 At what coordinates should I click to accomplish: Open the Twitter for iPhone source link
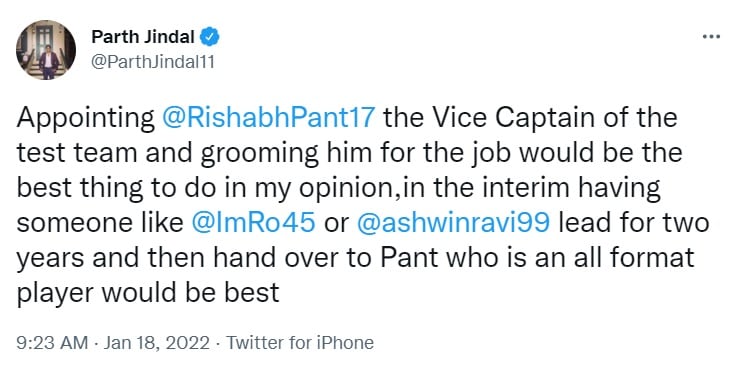(x=300, y=343)
